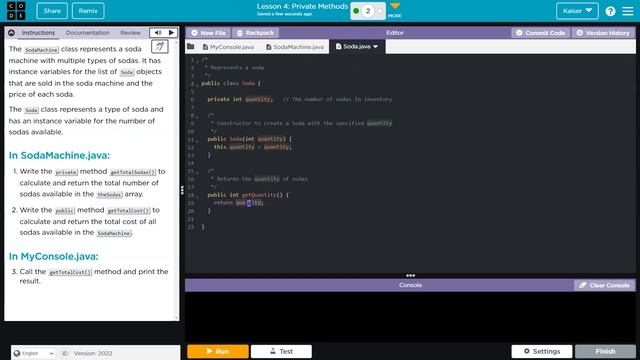This screenshot has height=360, width=640.
Task: Click the Javabuilder hint icon in instructions
Action: [x=160, y=47]
